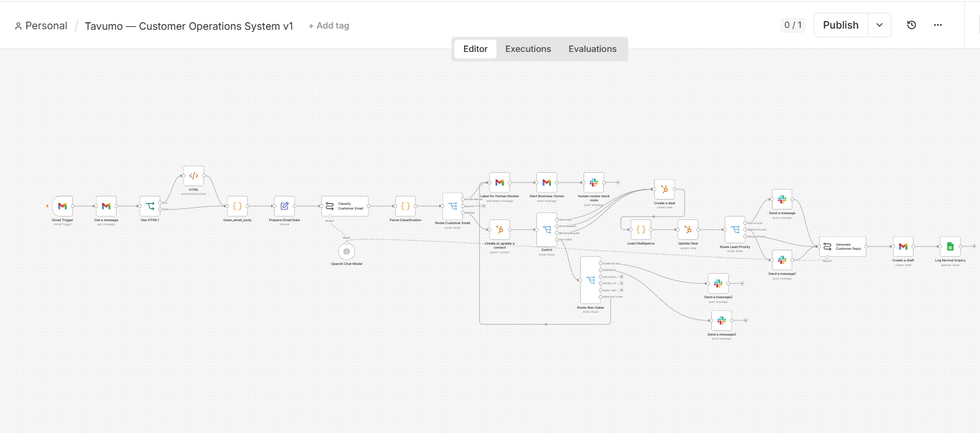Add node after Send a message2 output

click(742, 284)
